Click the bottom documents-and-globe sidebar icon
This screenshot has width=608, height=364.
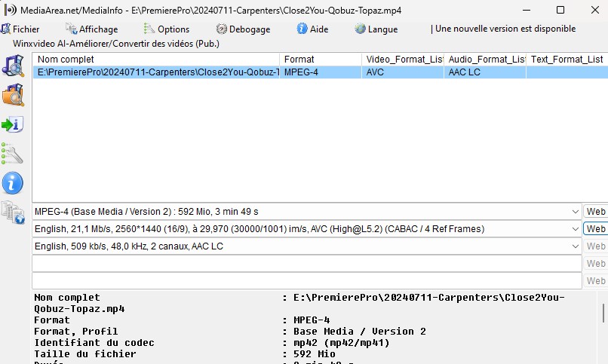coord(13,213)
